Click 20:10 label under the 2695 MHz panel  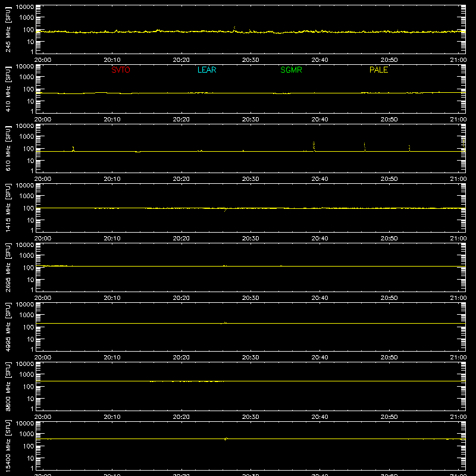click(112, 298)
